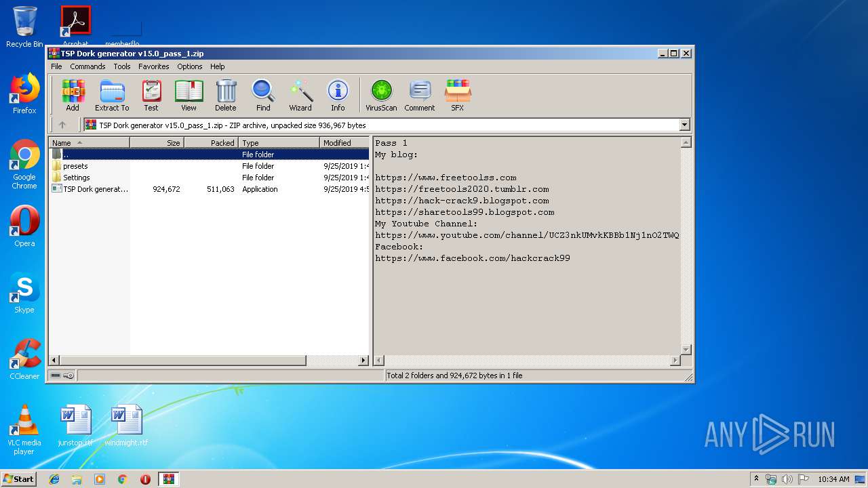868x488 pixels.
Task: Sort file list by Packed column
Action: (x=212, y=142)
